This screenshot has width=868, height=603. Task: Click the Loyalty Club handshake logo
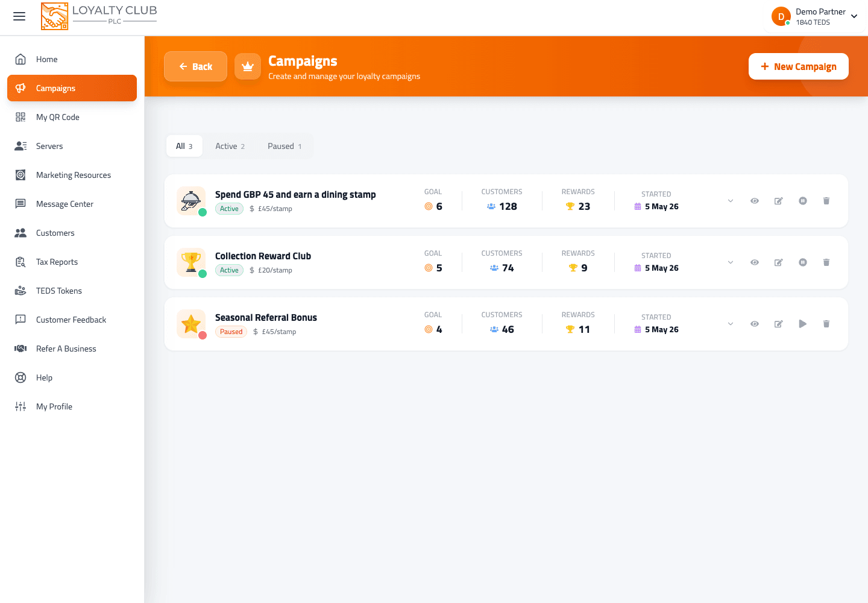tap(54, 16)
